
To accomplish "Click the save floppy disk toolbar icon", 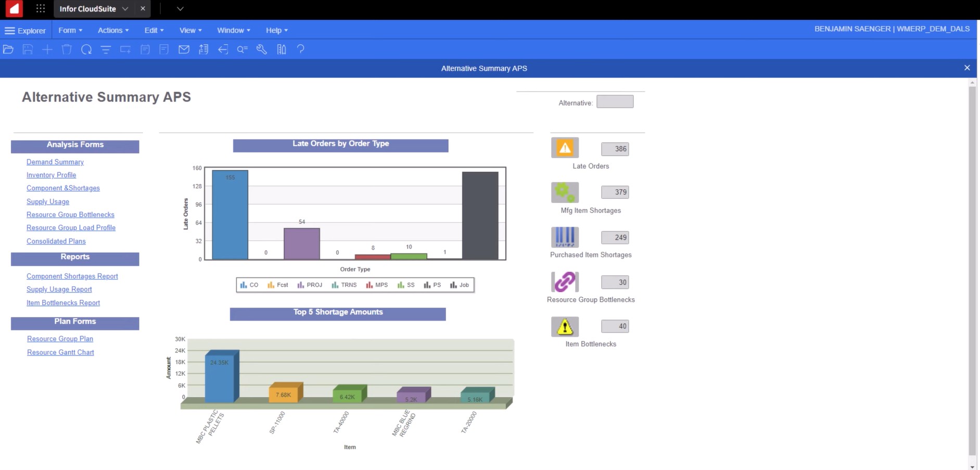I will pyautogui.click(x=28, y=49).
